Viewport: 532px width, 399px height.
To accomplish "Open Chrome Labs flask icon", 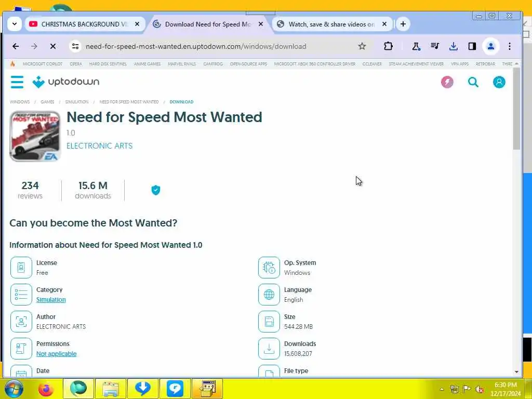I will point(416,46).
